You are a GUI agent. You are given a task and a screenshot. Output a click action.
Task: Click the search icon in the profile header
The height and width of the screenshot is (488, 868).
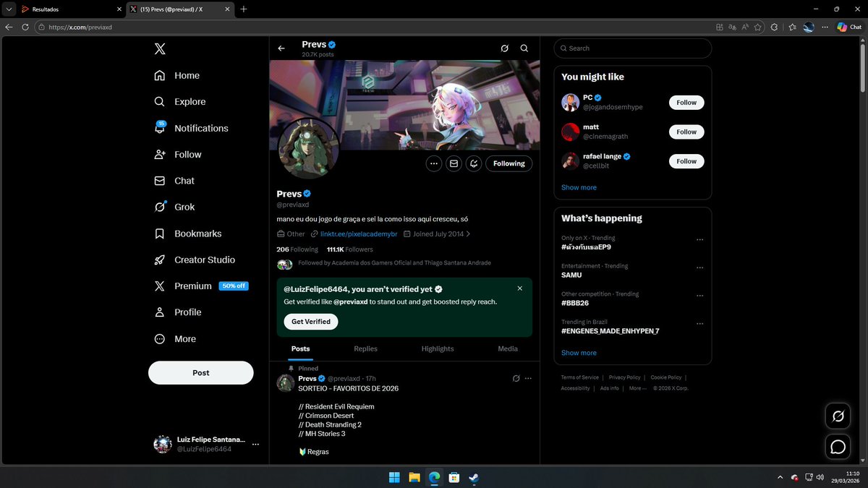click(x=524, y=48)
